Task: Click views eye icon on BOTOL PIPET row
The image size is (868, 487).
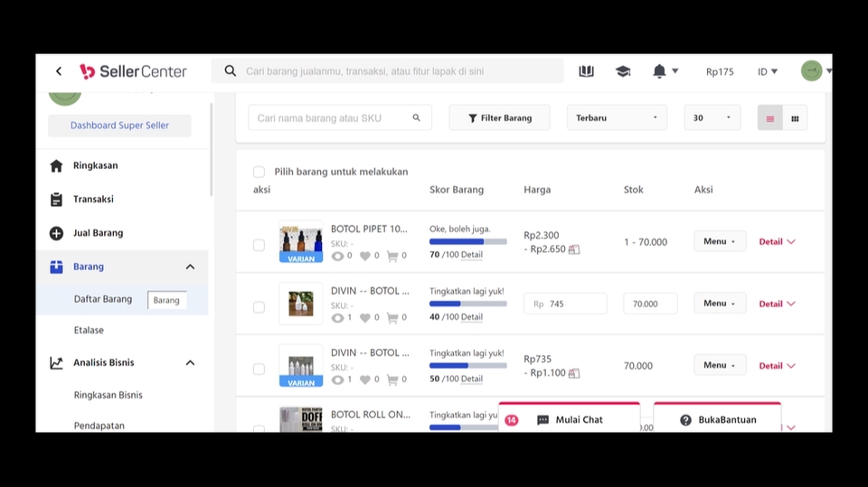Action: [337, 256]
